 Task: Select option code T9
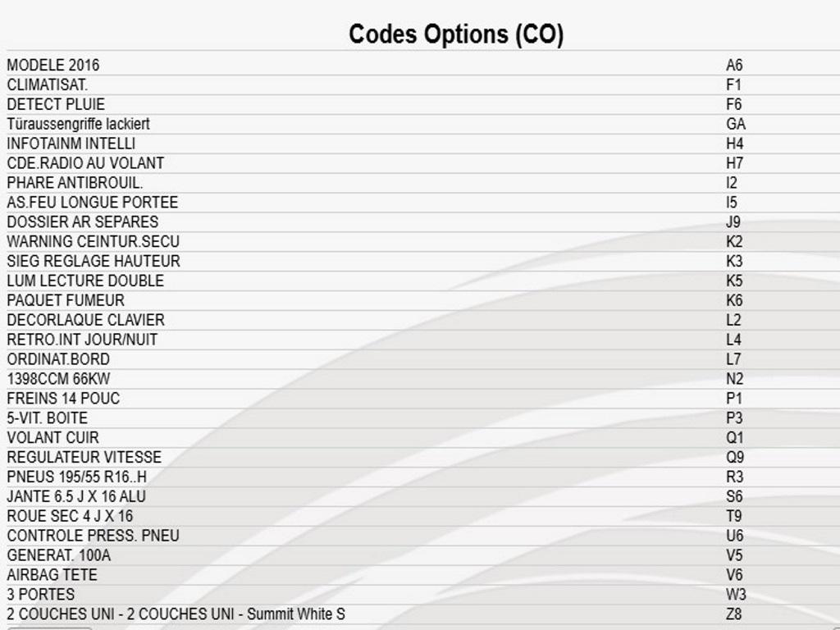pos(733,517)
